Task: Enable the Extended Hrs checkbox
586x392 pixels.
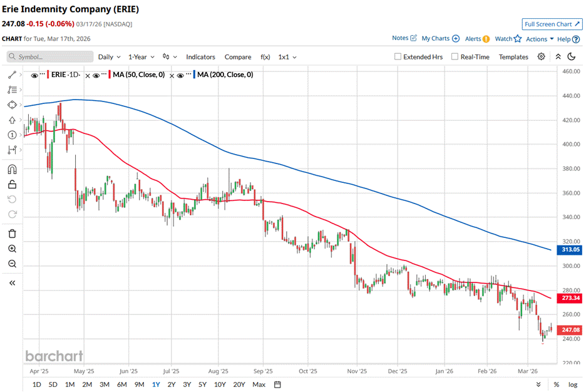Action: pyautogui.click(x=398, y=57)
